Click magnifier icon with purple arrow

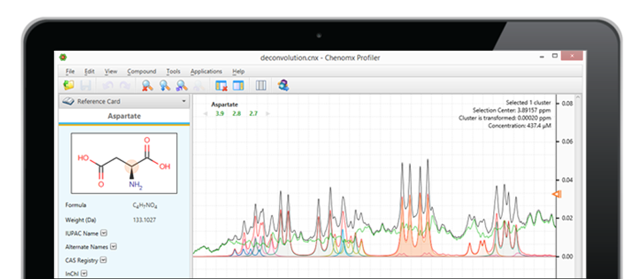182,86
